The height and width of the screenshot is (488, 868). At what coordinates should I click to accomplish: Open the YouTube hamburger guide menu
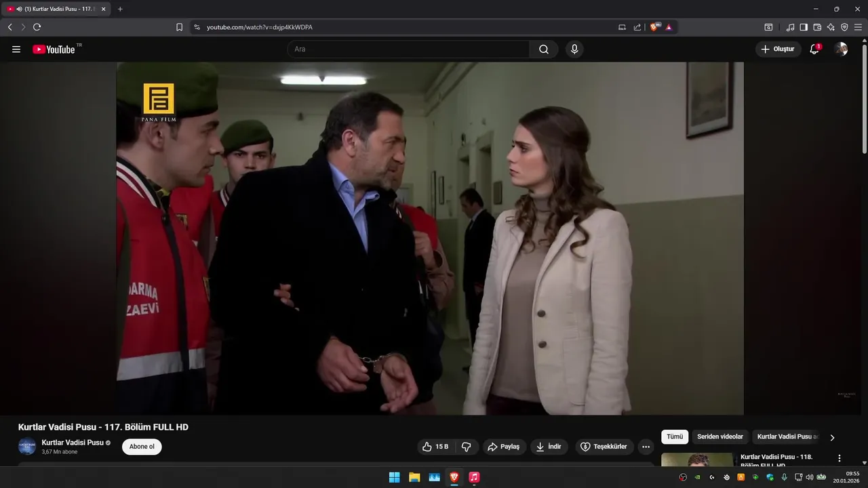(16, 49)
